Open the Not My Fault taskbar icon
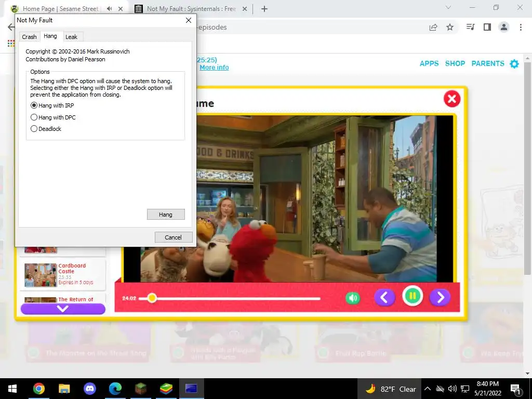Image resolution: width=532 pixels, height=399 pixels. [191, 389]
